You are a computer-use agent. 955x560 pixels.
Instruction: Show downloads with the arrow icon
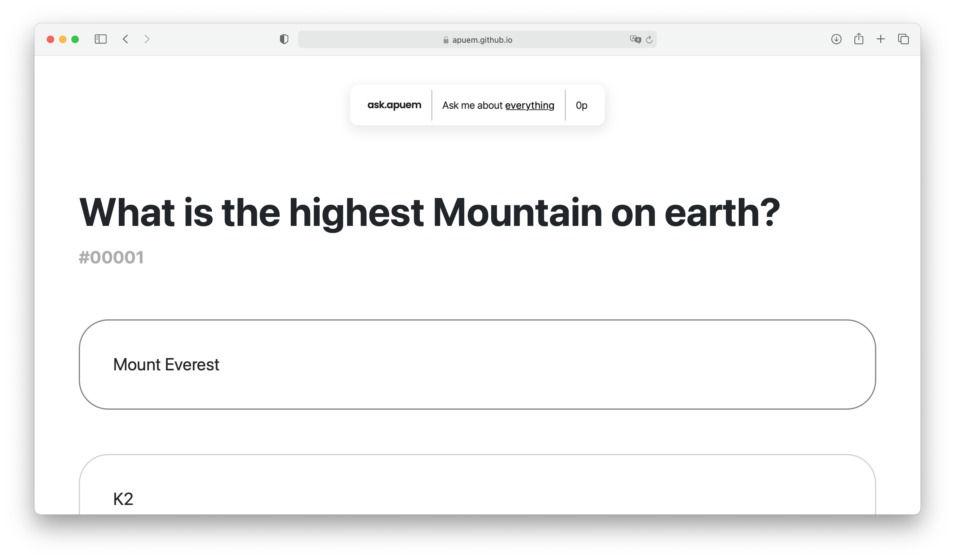(x=836, y=39)
